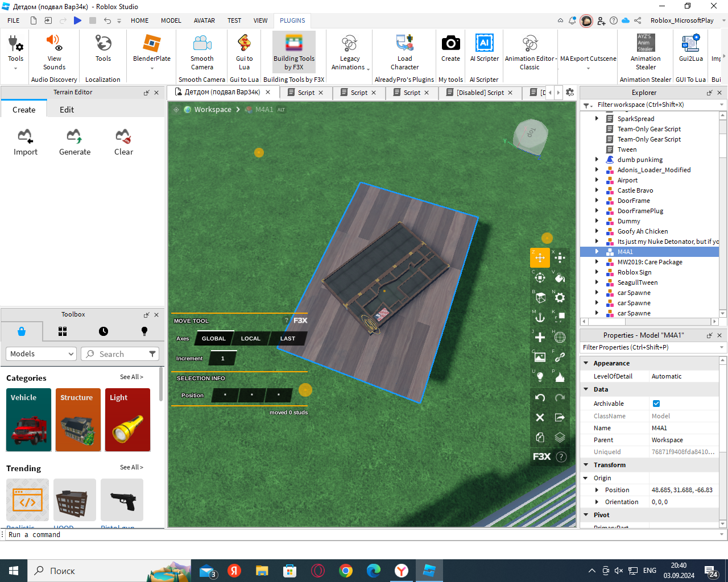
Task: Click the F3X clone icon
Action: [540, 437]
